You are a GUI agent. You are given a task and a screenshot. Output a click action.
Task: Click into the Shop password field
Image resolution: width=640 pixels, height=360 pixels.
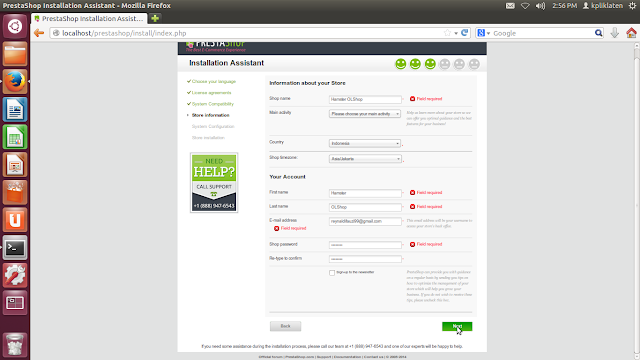[x=365, y=245]
